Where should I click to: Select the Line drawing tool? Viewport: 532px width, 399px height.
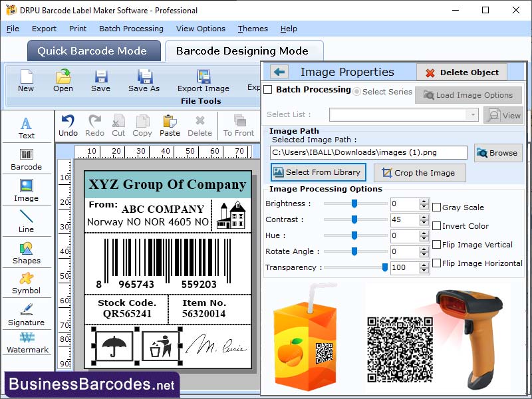click(x=27, y=221)
